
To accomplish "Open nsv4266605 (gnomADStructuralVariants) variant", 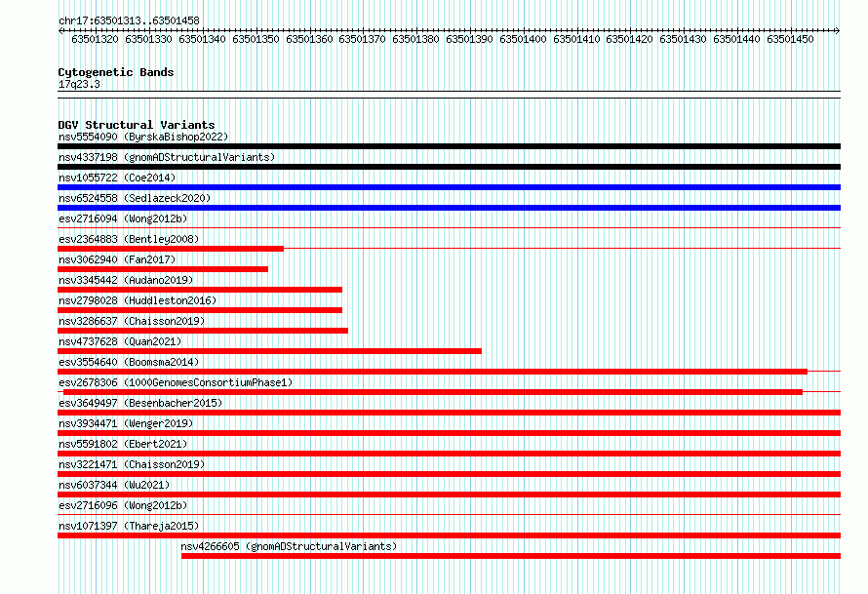I will click(x=289, y=546).
